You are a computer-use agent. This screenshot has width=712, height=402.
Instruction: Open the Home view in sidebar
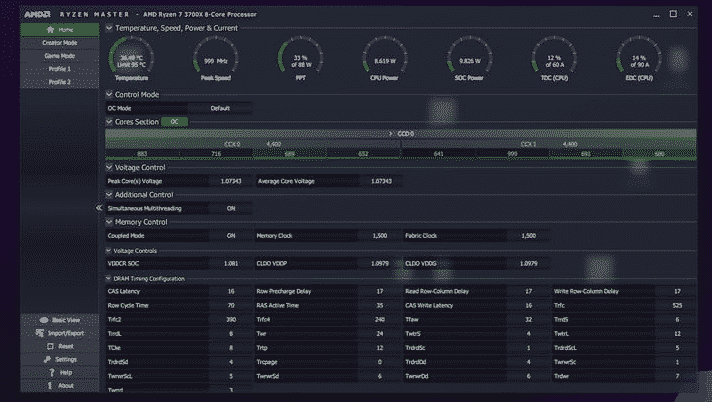(x=59, y=30)
